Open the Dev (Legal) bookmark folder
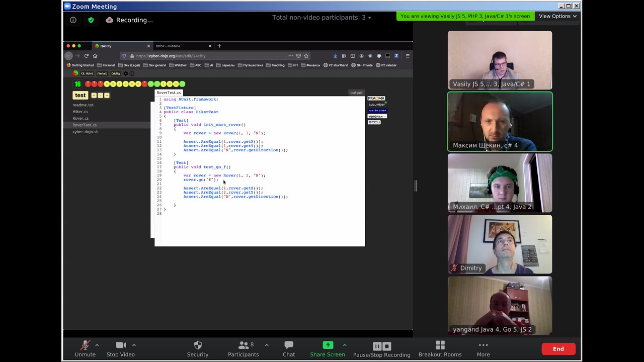644x362 pixels. pos(129,65)
